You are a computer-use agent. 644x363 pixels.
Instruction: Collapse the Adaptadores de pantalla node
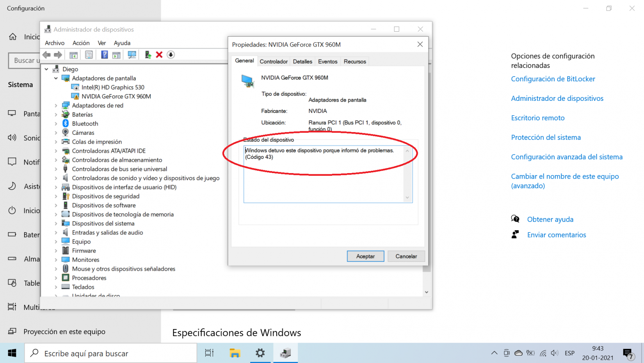pyautogui.click(x=56, y=78)
